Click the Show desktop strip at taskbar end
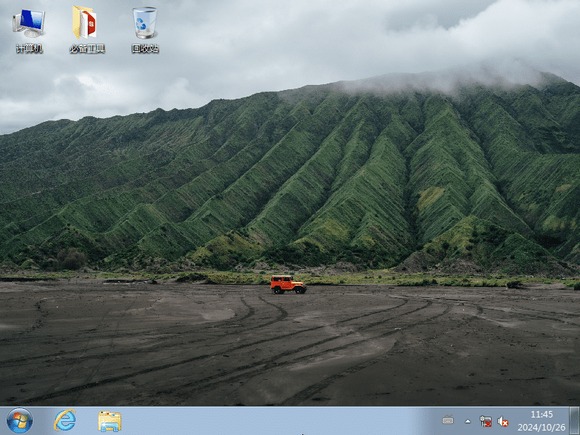The height and width of the screenshot is (435, 580). pos(574,421)
